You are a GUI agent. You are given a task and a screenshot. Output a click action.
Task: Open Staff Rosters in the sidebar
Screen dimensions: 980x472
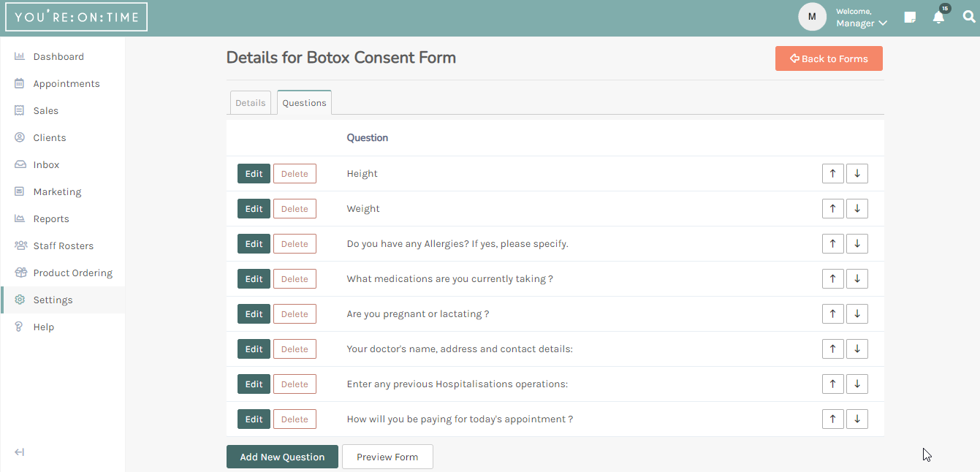63,246
